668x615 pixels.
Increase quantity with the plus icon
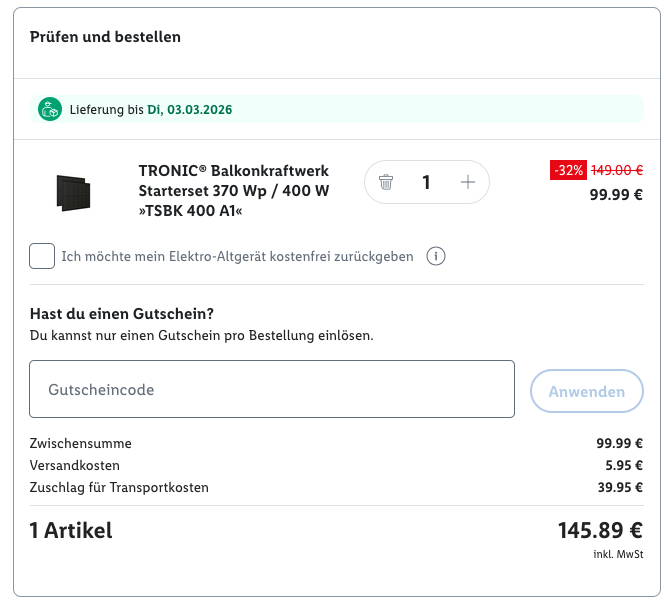coord(467,182)
